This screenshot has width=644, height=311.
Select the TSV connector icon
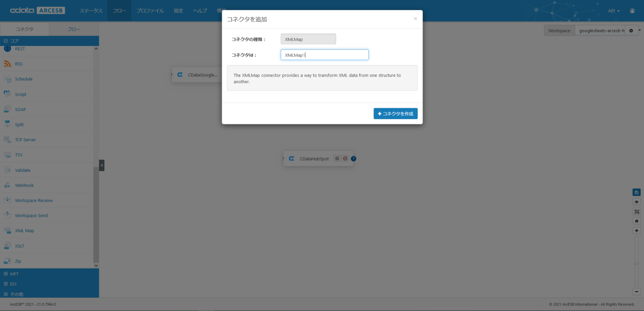[8, 155]
